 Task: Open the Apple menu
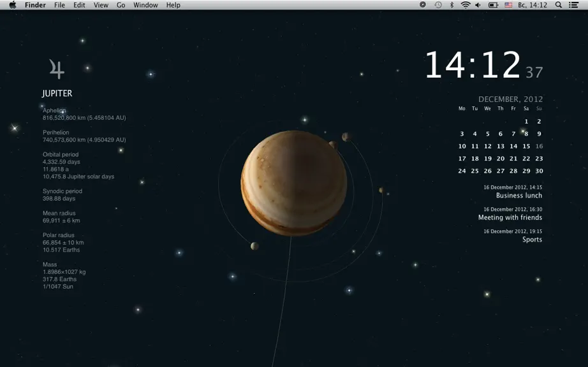[x=13, y=5]
